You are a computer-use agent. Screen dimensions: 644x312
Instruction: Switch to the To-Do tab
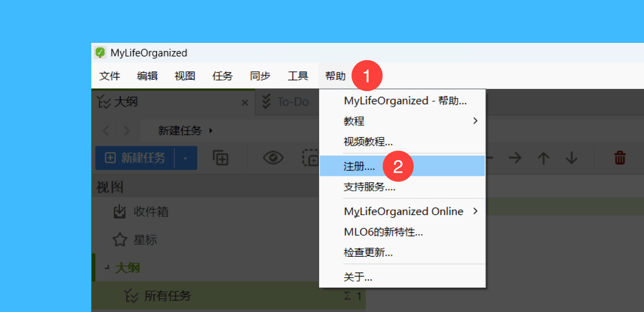click(x=286, y=101)
